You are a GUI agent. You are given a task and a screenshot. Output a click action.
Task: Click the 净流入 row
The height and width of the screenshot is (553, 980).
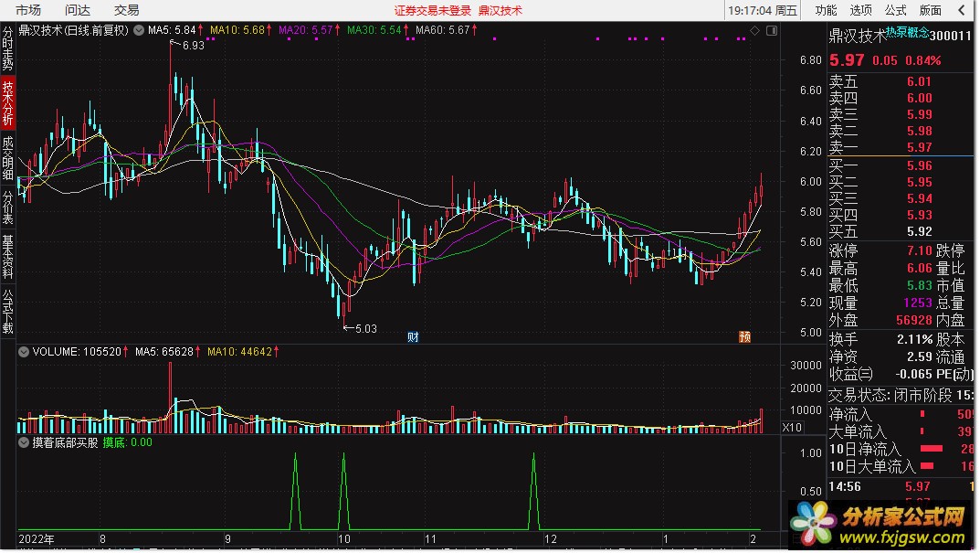click(x=901, y=414)
